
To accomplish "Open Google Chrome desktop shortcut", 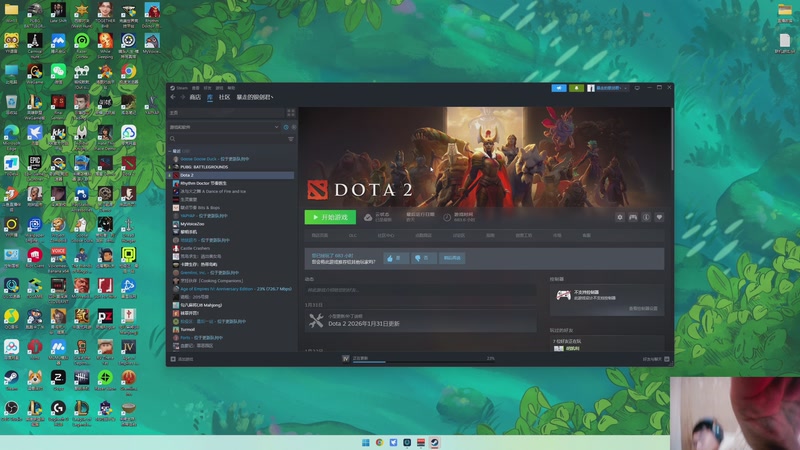I will point(129,74).
